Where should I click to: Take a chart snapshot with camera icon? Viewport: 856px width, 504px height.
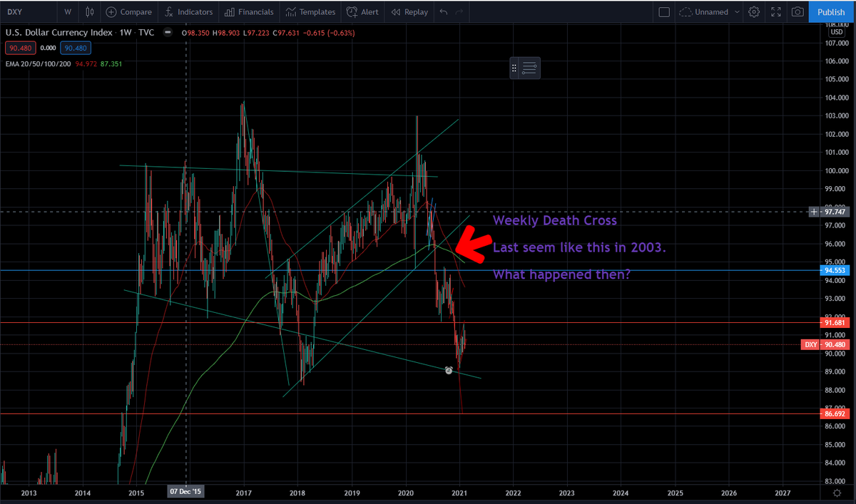(797, 11)
